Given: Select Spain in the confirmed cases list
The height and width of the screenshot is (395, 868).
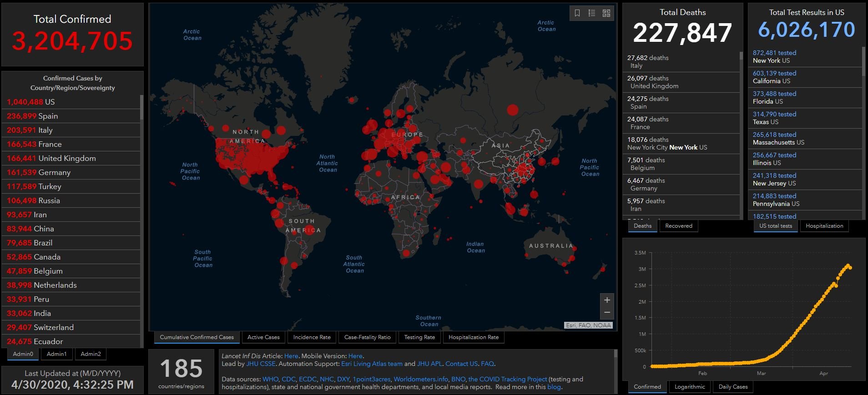Looking at the screenshot, I should [72, 116].
